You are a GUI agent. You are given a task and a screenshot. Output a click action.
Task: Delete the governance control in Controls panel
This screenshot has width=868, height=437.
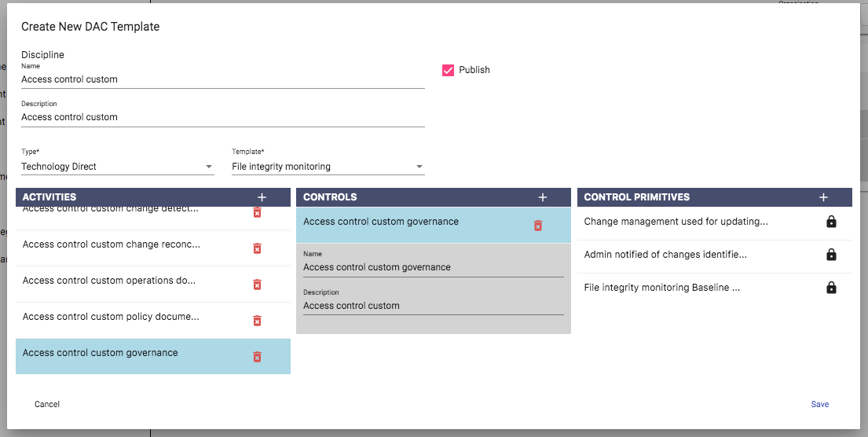(x=537, y=226)
